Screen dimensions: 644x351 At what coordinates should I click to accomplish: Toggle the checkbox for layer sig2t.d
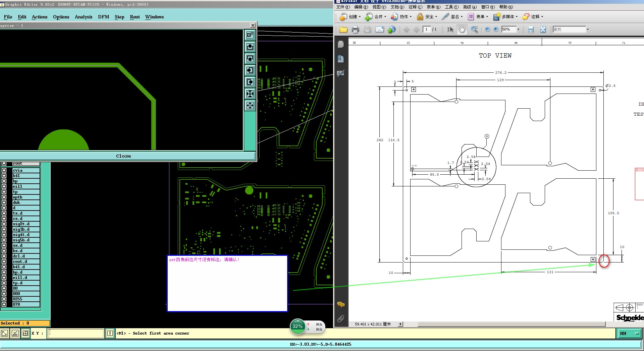click(x=4, y=224)
